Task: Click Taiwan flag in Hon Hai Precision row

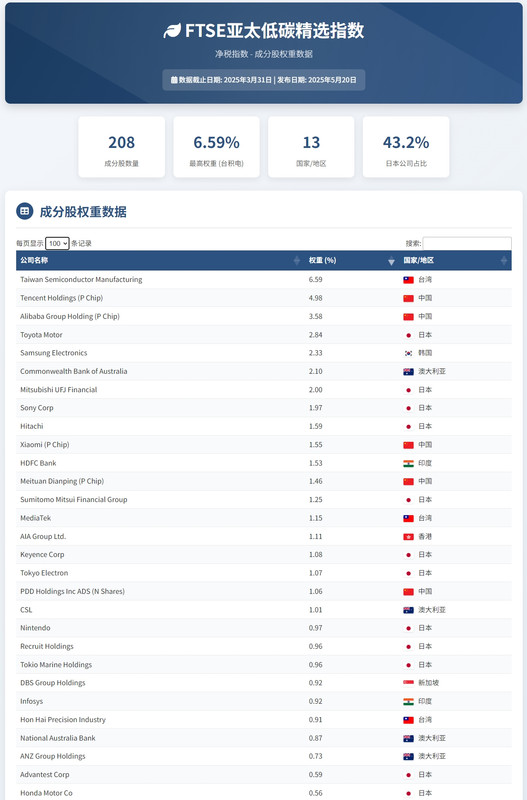Action: coord(409,720)
